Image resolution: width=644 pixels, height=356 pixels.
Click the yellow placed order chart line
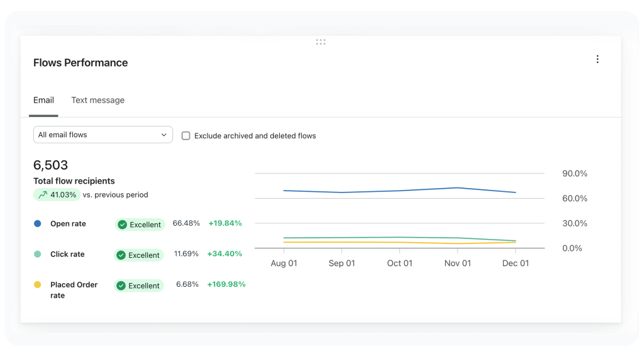point(399,242)
